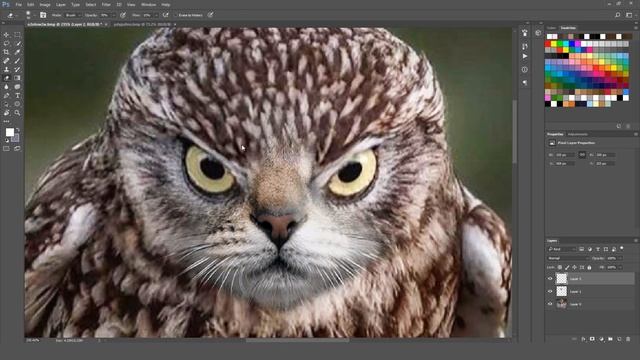Switch to the Adjustments tab
This screenshot has height=360, width=640.
pyautogui.click(x=578, y=134)
